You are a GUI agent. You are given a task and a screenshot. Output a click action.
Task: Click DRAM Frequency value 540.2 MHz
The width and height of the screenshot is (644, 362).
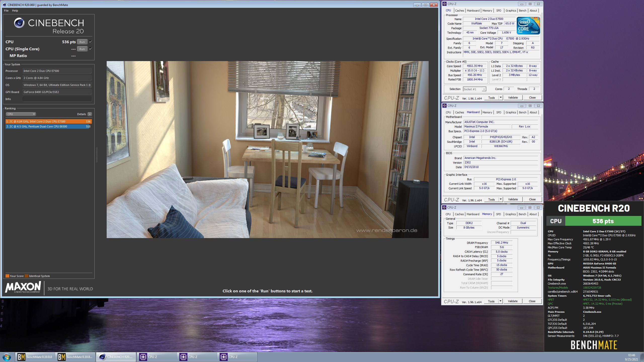pyautogui.click(x=502, y=243)
